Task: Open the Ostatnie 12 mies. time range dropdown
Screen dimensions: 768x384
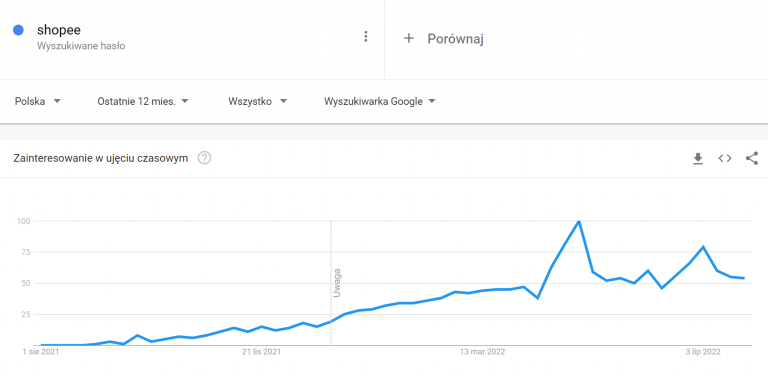Action: click(x=143, y=101)
